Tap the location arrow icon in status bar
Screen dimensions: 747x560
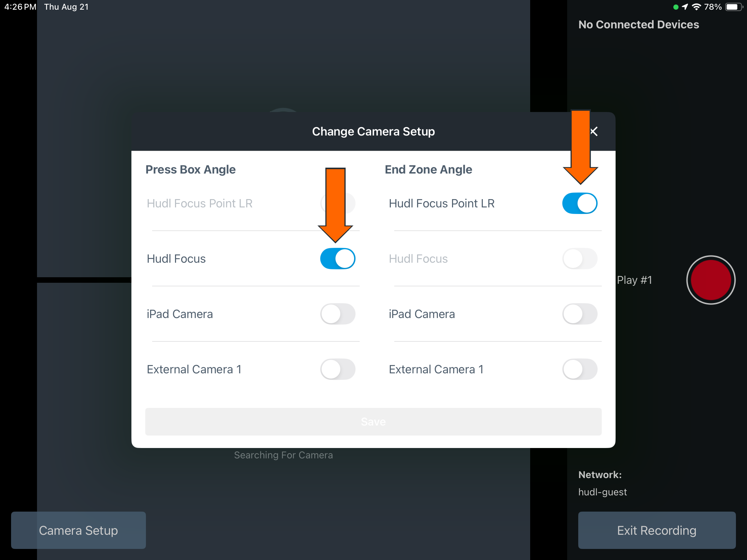(685, 7)
